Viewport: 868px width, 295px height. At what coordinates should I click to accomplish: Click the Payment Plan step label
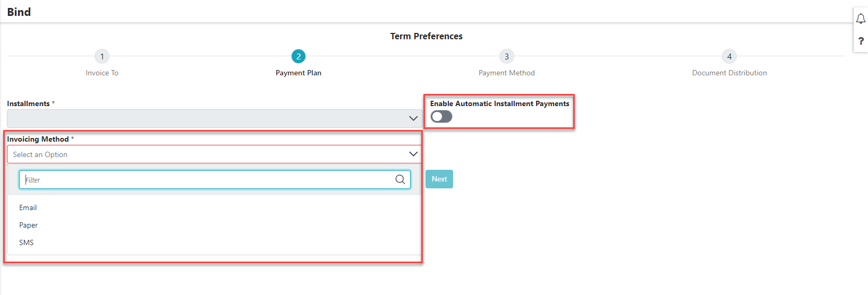[x=299, y=73]
